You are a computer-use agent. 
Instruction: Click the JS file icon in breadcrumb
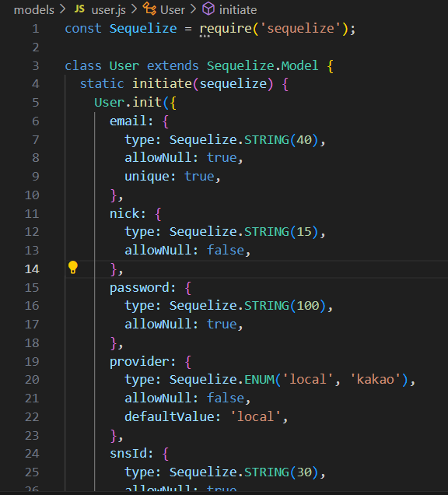point(79,9)
